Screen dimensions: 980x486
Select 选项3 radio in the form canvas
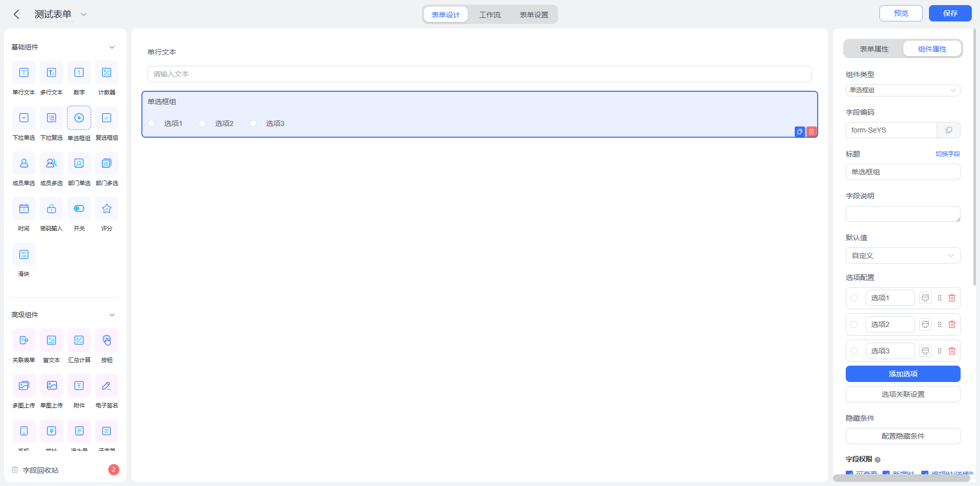point(253,123)
